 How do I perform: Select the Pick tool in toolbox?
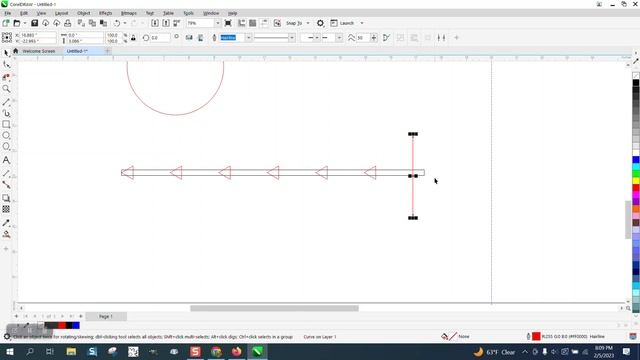click(6, 53)
